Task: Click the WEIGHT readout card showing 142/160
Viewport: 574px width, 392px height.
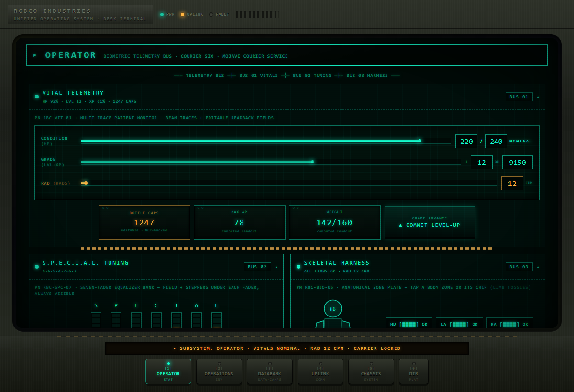Action: coord(334,222)
